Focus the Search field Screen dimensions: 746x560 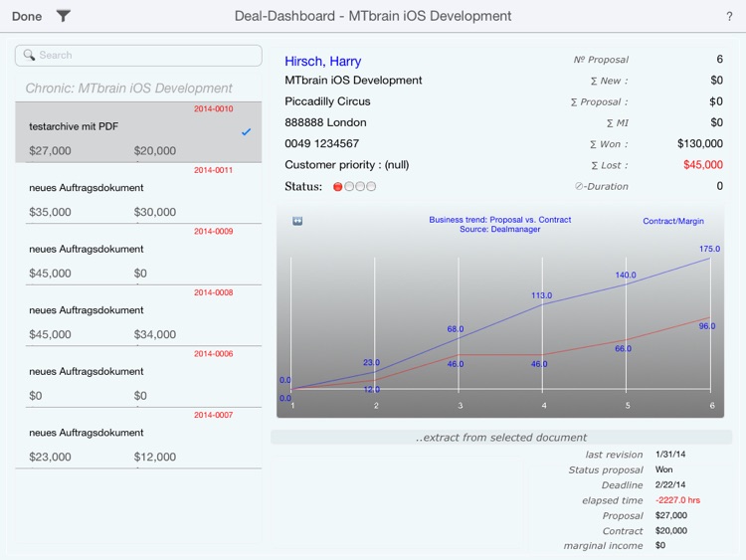[138, 55]
